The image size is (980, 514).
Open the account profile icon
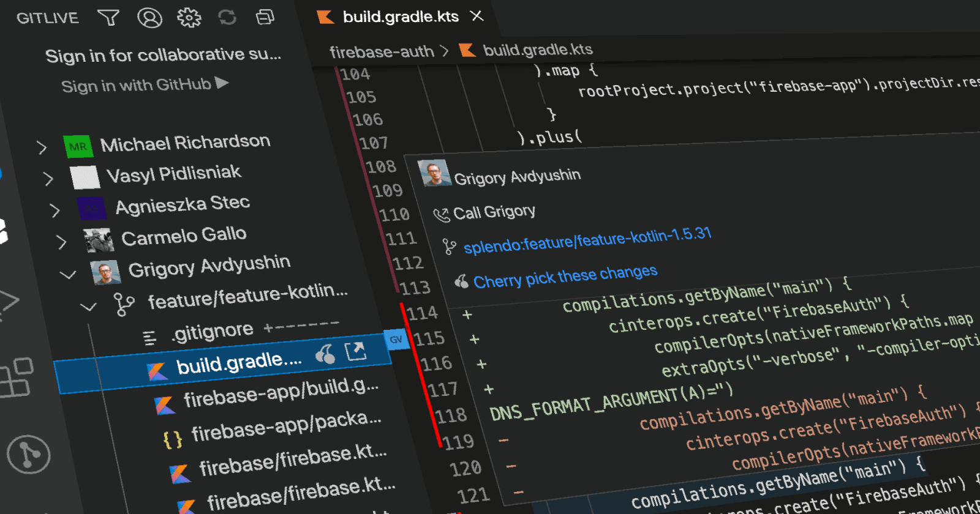[149, 18]
